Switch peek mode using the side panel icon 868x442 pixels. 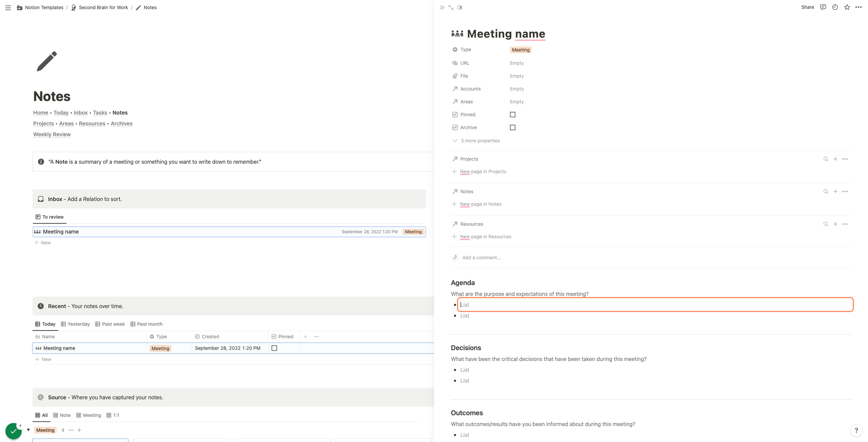click(460, 7)
